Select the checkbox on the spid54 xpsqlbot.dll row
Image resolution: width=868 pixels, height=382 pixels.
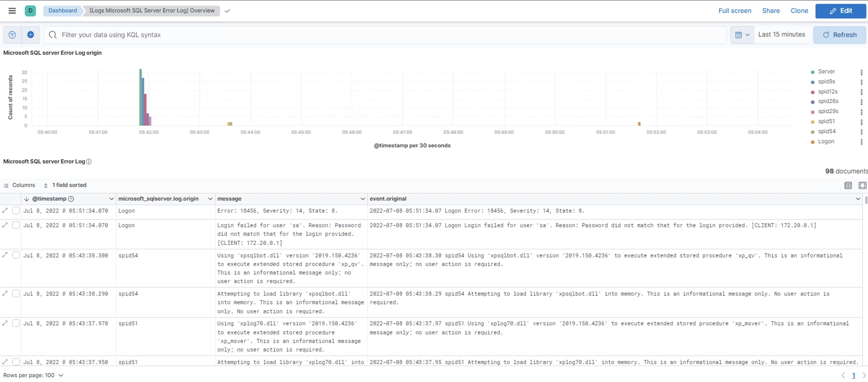tap(16, 255)
